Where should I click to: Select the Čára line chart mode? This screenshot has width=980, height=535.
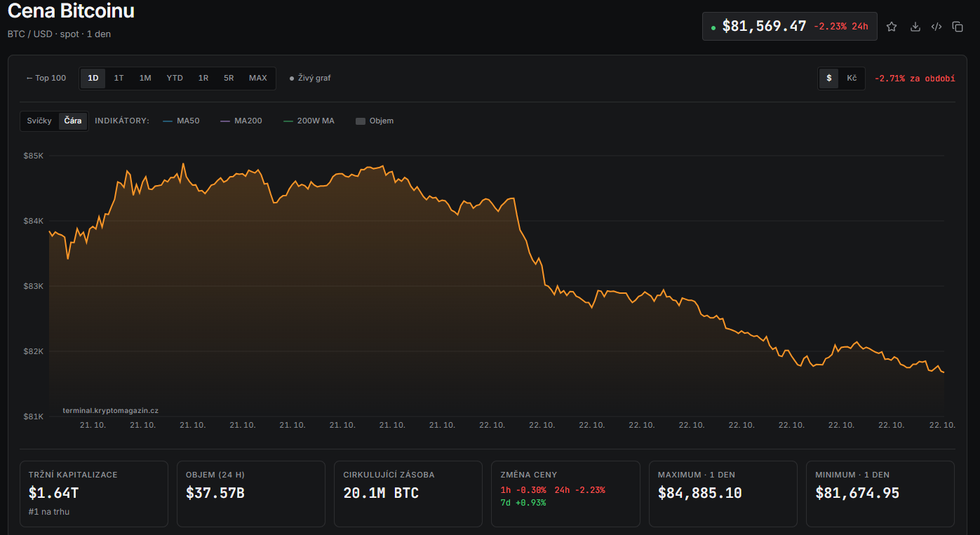pos(73,121)
